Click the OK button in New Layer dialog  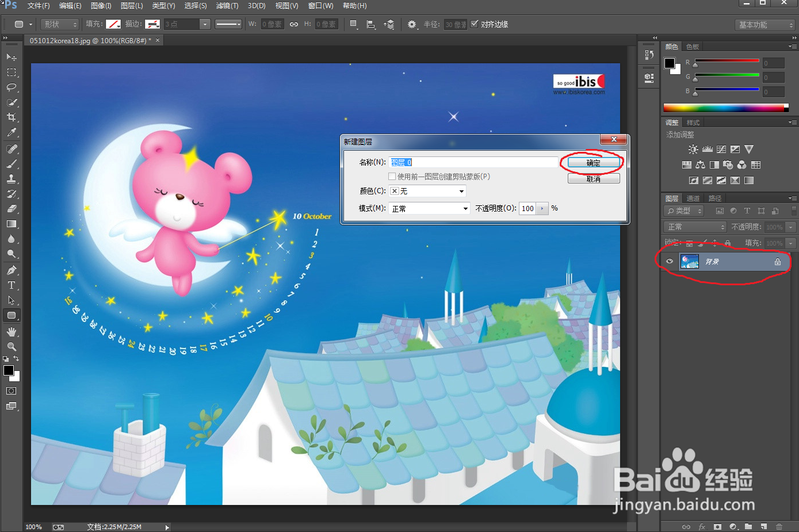click(594, 163)
